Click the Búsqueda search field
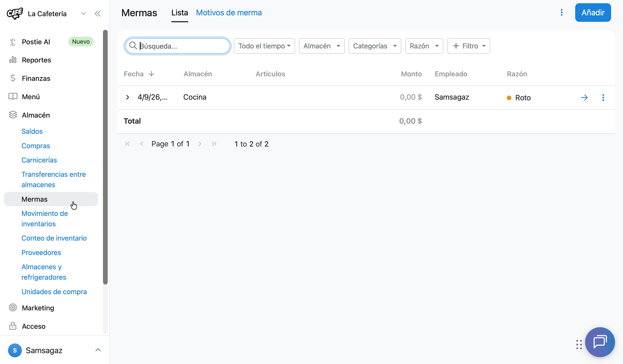Screen dimensions: 623x364 (178, 46)
